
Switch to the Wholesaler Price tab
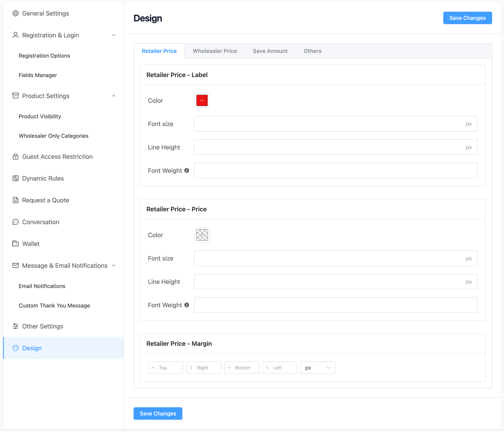click(215, 51)
